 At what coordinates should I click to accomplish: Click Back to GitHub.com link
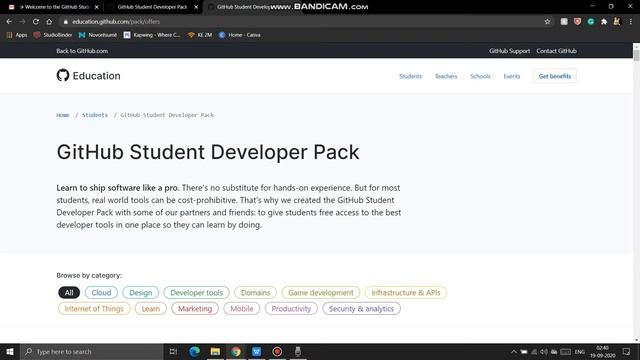pos(82,51)
